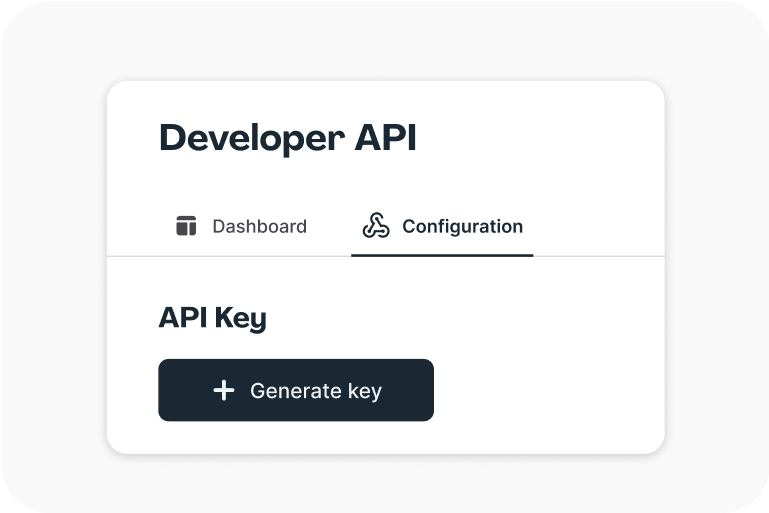This screenshot has height=513, width=769.
Task: Click the 'API Key' section heading
Action: [x=212, y=318]
